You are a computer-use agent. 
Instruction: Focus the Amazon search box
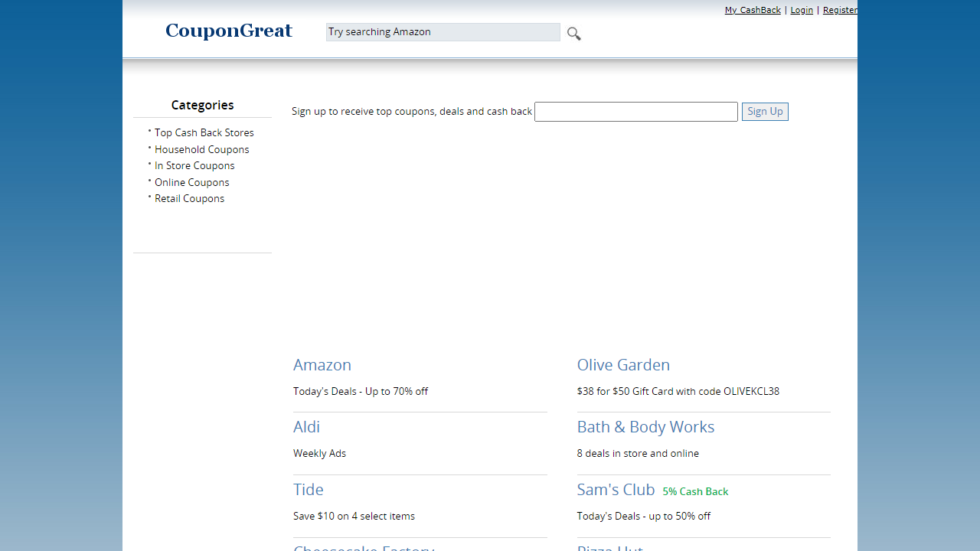[443, 32]
